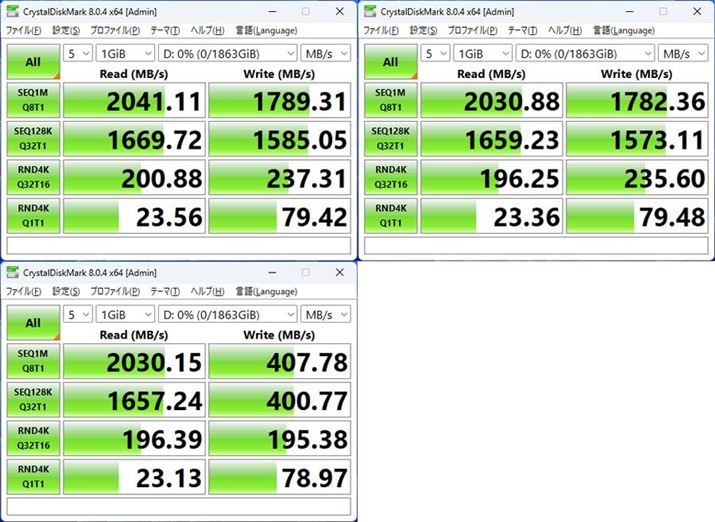Screen dimensions: 715x522
Task: Open プロファイル(P) menu in the 2041.11 window
Action: coord(115,31)
